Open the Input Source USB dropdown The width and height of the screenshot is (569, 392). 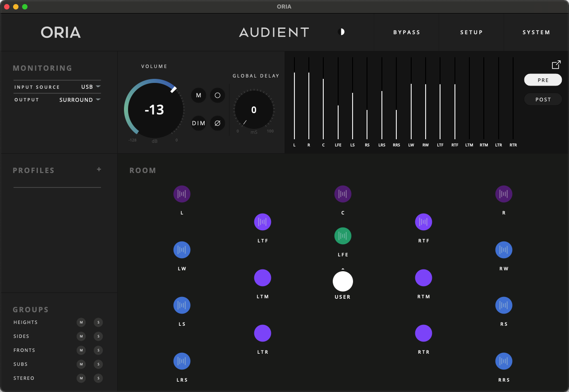[91, 87]
